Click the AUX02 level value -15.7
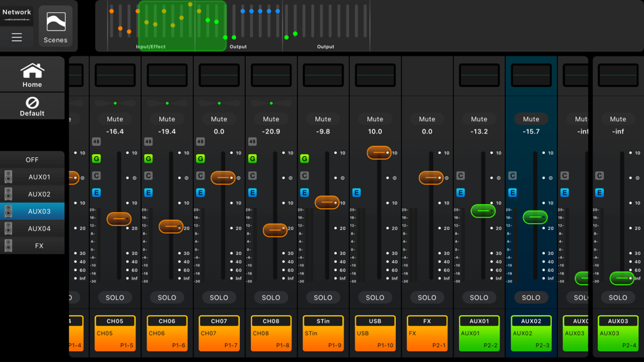 531,132
